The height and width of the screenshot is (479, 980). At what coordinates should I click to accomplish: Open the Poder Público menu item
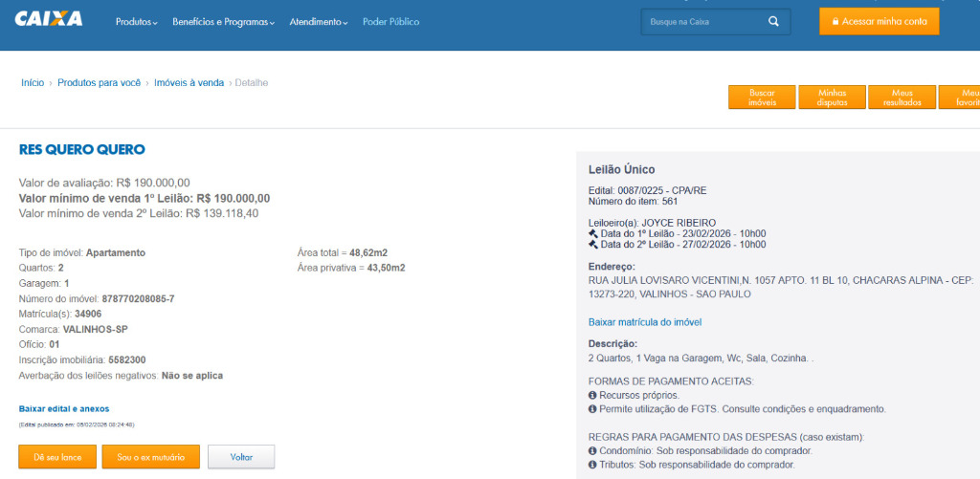(390, 22)
